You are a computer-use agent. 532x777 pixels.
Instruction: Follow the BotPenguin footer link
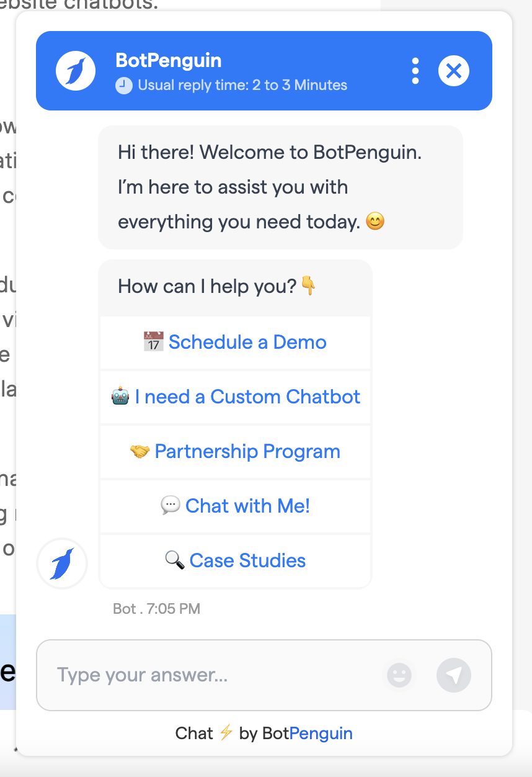click(x=321, y=733)
